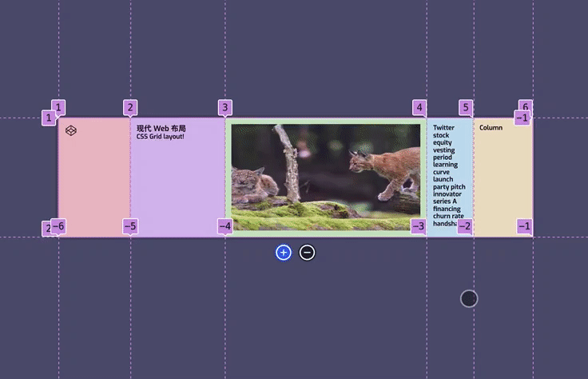Click the CodePen logo in pink column
588x379 pixels.
(x=71, y=130)
